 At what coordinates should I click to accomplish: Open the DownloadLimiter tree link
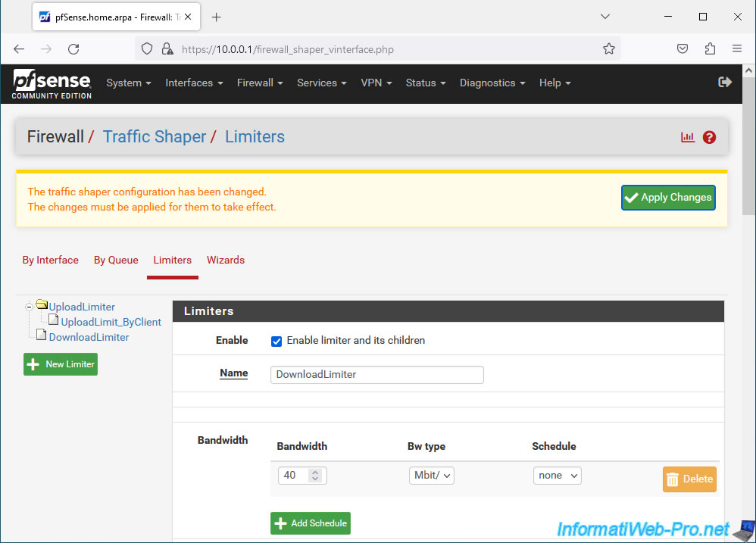pos(89,337)
